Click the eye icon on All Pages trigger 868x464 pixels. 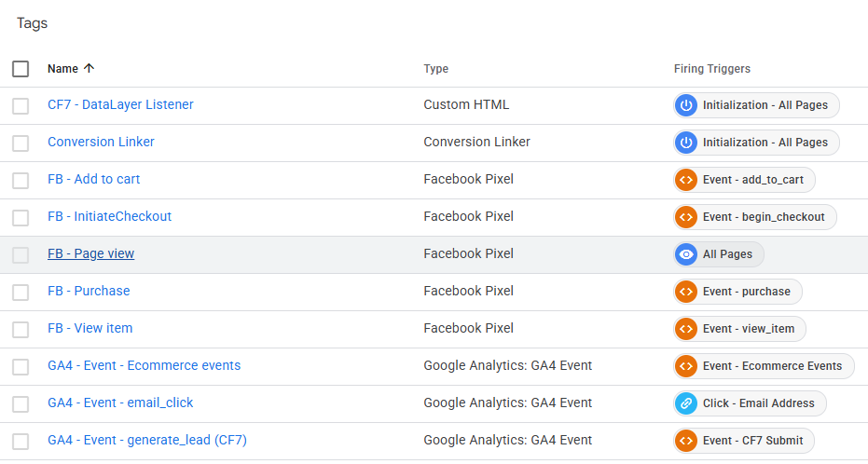pos(686,254)
